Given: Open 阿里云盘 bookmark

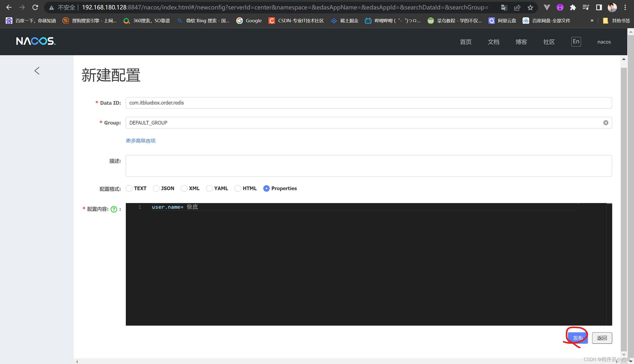Looking at the screenshot, I should point(502,21).
